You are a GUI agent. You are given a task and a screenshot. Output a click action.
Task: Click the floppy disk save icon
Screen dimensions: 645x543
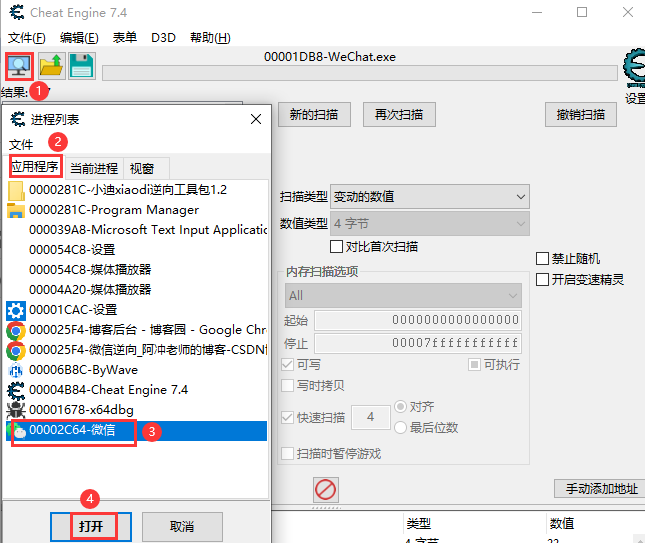(x=82, y=66)
